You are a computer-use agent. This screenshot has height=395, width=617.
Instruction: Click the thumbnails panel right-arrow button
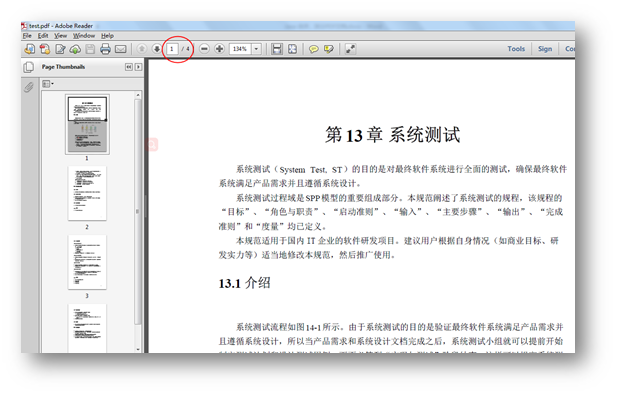(138, 67)
